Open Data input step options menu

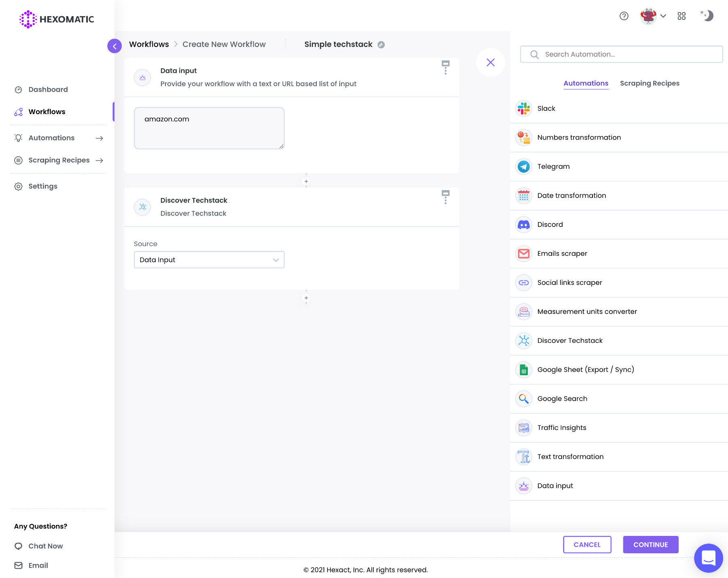click(446, 68)
